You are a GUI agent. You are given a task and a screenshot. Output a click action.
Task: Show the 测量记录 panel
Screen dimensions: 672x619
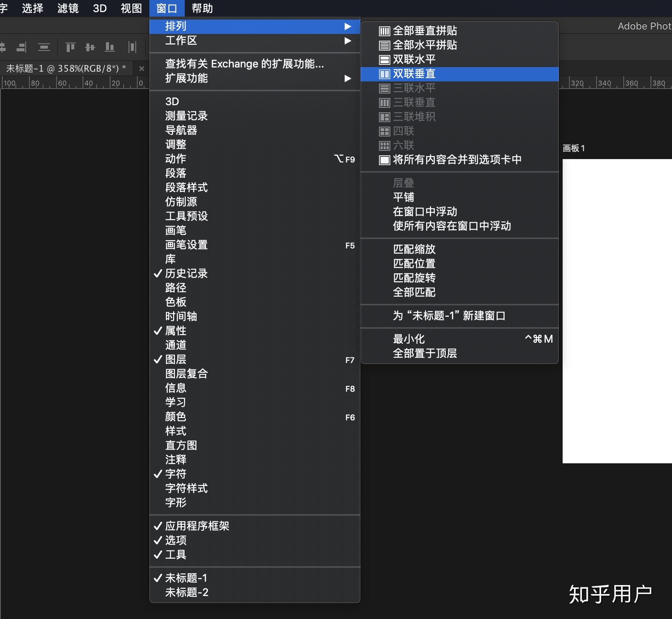click(255, 116)
